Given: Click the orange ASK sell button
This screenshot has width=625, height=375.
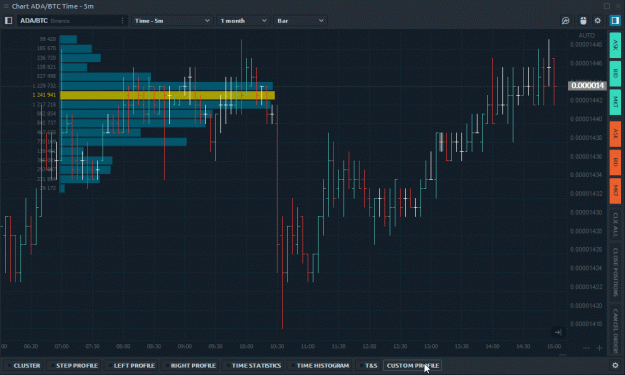Looking at the screenshot, I should 615,134.
